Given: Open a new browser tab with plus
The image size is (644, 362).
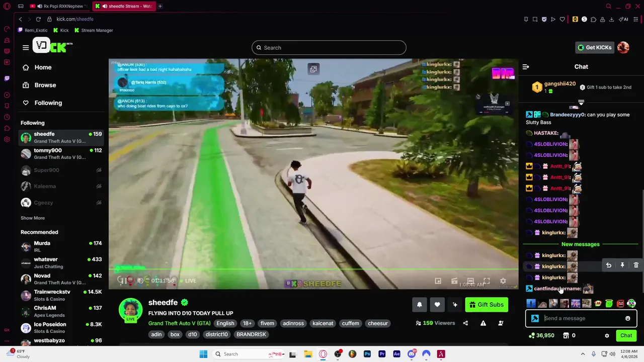Looking at the screenshot, I should click(x=160, y=6).
